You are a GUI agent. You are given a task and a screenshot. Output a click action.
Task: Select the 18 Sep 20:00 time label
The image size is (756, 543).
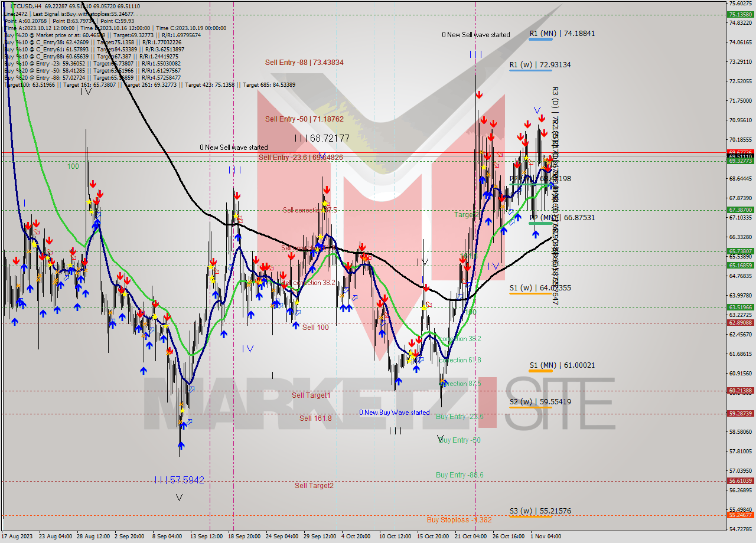(244, 537)
